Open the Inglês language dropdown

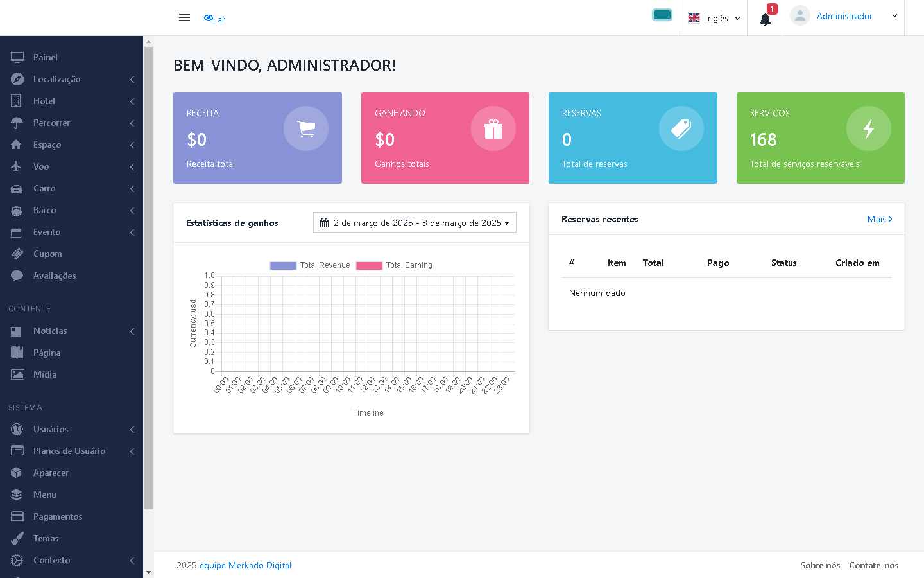(714, 18)
